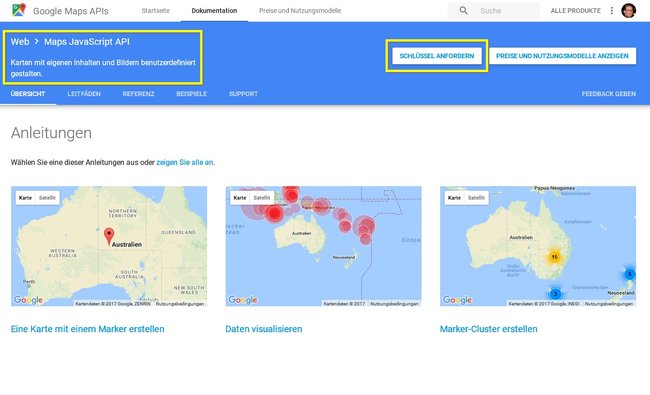Click the red marker on Australien map
Viewport: 650px width, 395px height.
[109, 236]
